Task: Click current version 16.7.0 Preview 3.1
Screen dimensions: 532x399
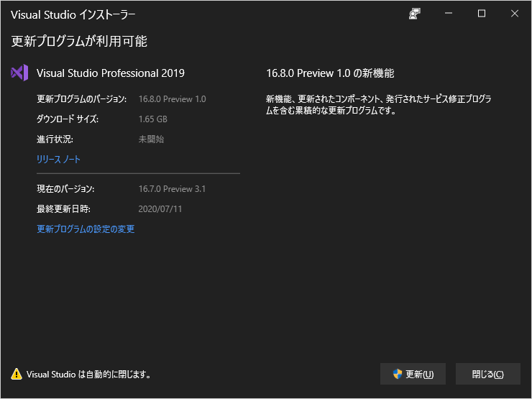Action: (172, 189)
